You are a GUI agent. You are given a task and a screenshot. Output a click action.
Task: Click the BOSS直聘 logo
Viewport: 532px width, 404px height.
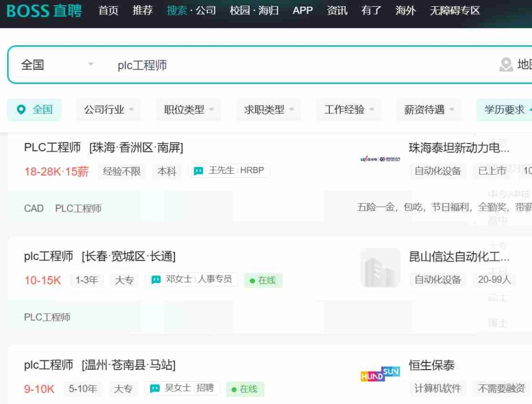[44, 10]
